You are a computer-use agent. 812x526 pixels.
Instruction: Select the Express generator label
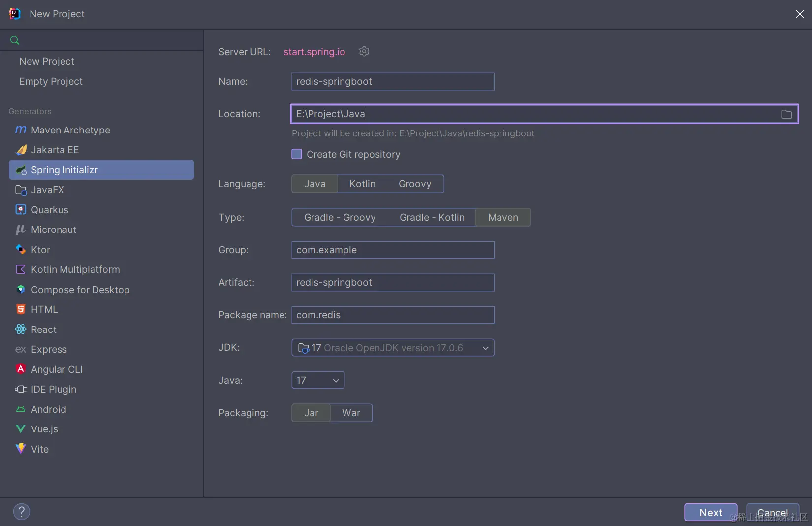pos(49,349)
